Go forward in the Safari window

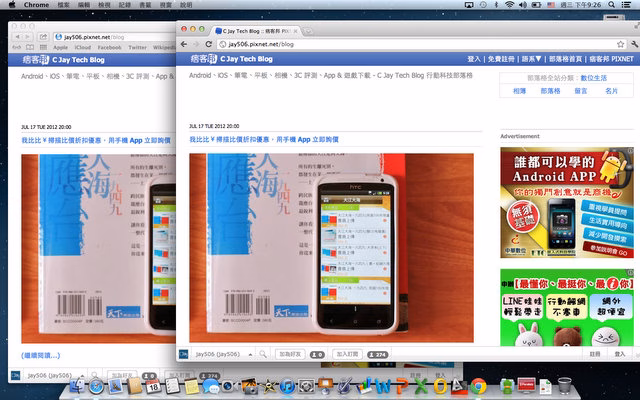click(x=27, y=37)
